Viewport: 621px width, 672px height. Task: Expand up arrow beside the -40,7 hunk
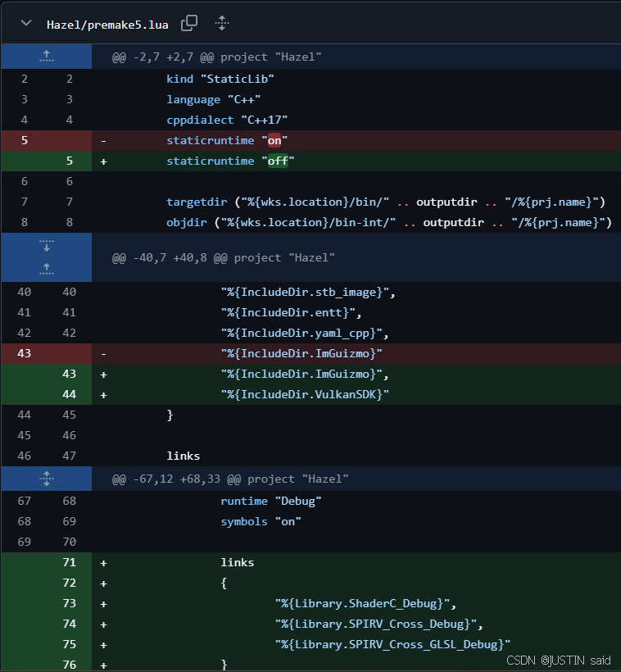(x=47, y=268)
